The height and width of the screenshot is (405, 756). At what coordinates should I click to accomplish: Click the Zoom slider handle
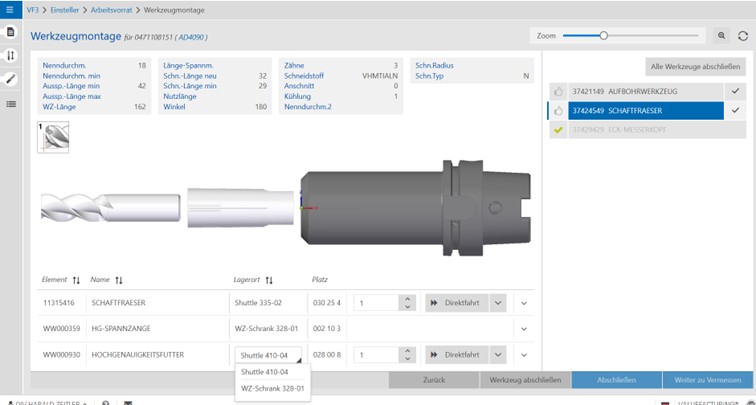point(603,35)
